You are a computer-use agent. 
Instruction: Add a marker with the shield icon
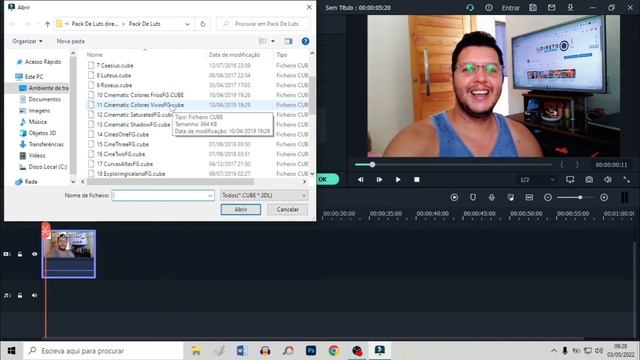tap(473, 198)
